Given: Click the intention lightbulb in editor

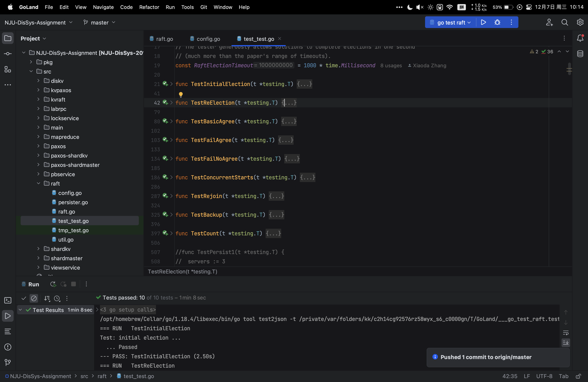Looking at the screenshot, I should [181, 94].
